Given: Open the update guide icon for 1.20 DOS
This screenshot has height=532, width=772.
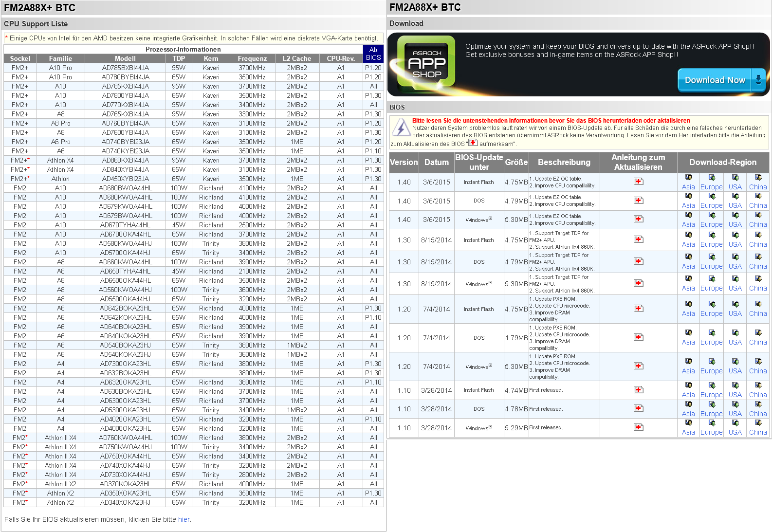Looking at the screenshot, I should (x=639, y=337).
